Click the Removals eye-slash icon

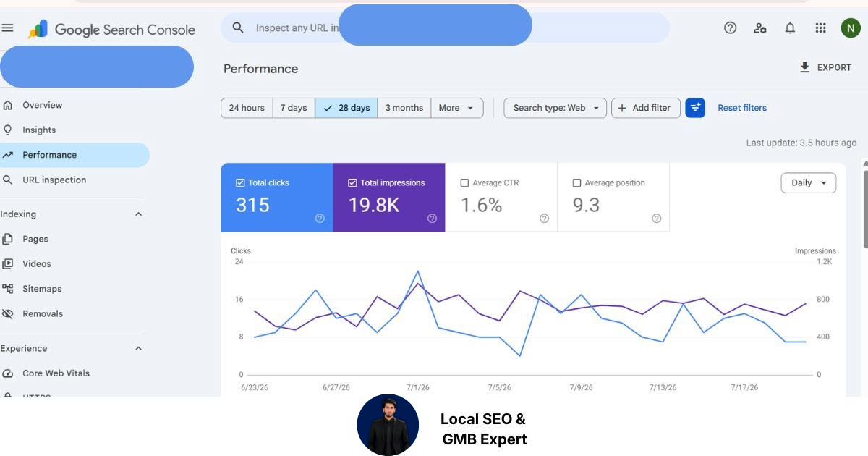8,313
